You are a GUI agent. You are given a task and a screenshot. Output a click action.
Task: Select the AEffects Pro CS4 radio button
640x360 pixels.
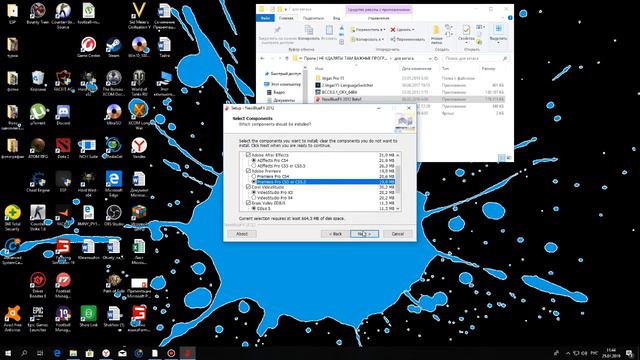coord(253,160)
